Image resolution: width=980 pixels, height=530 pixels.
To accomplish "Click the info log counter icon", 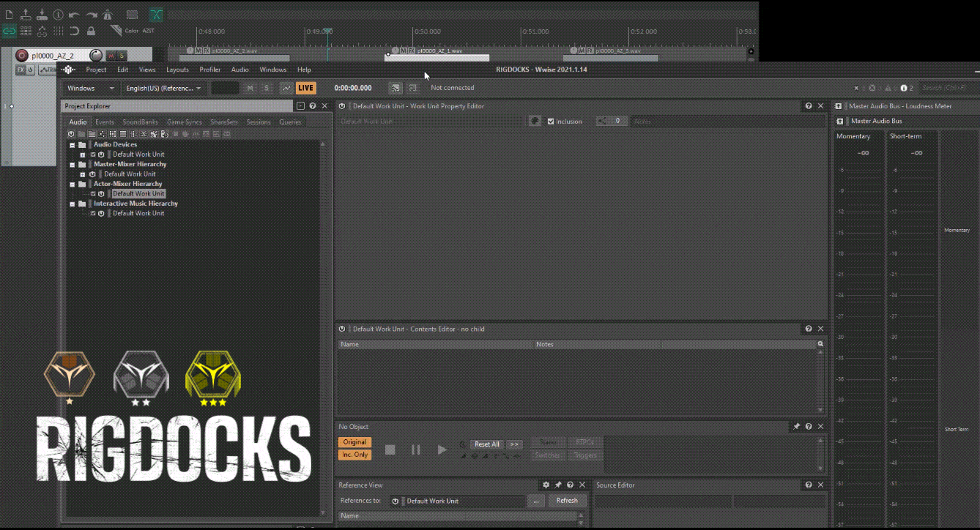I will click(x=903, y=88).
